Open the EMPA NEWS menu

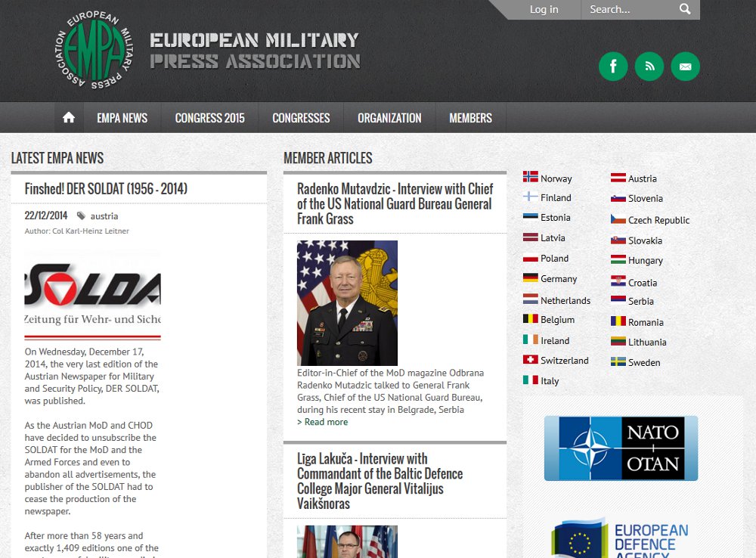[122, 118]
